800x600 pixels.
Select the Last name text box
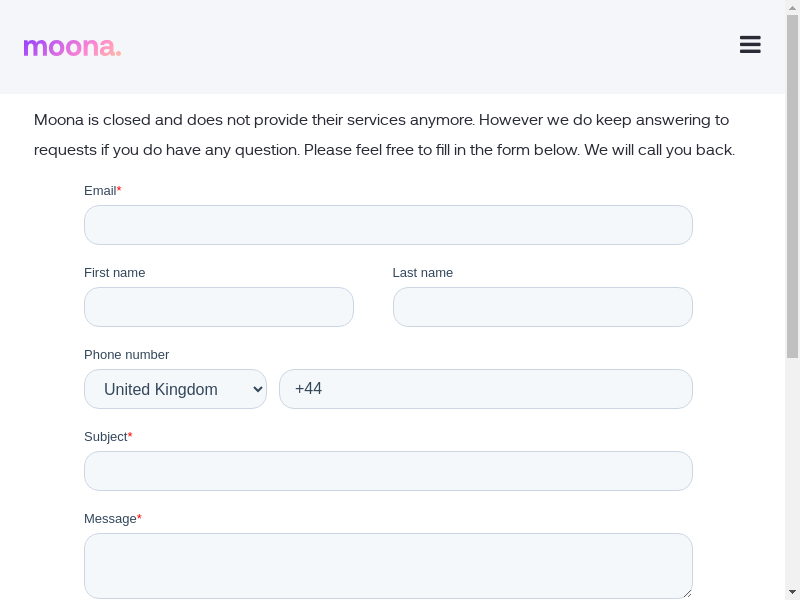click(542, 307)
